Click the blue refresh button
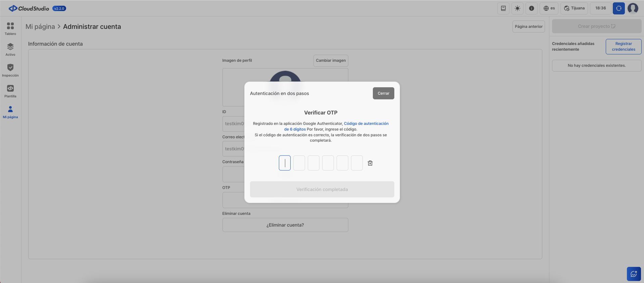The image size is (644, 283). pos(618,8)
